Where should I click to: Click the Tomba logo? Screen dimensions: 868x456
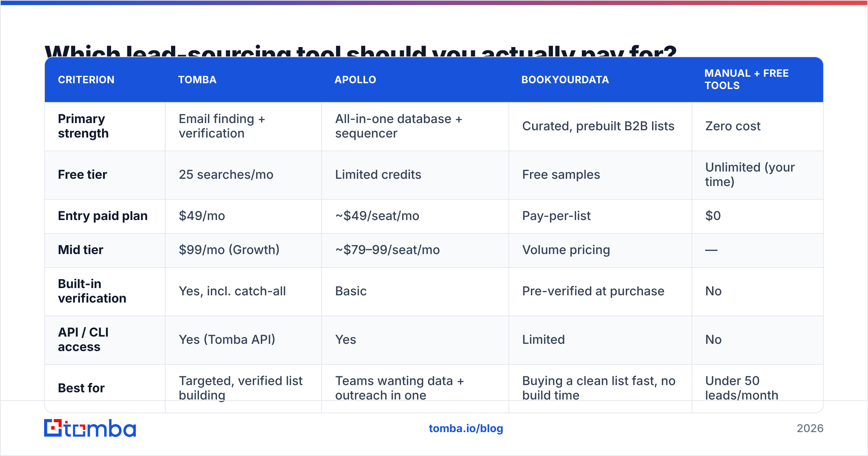coord(90,428)
